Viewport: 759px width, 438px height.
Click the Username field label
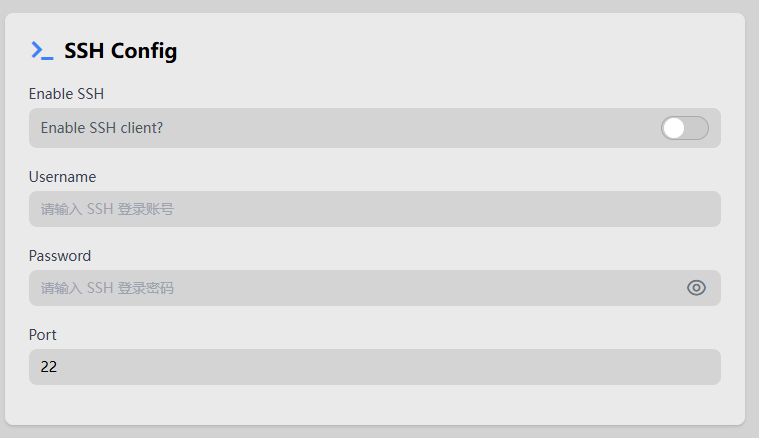(62, 177)
